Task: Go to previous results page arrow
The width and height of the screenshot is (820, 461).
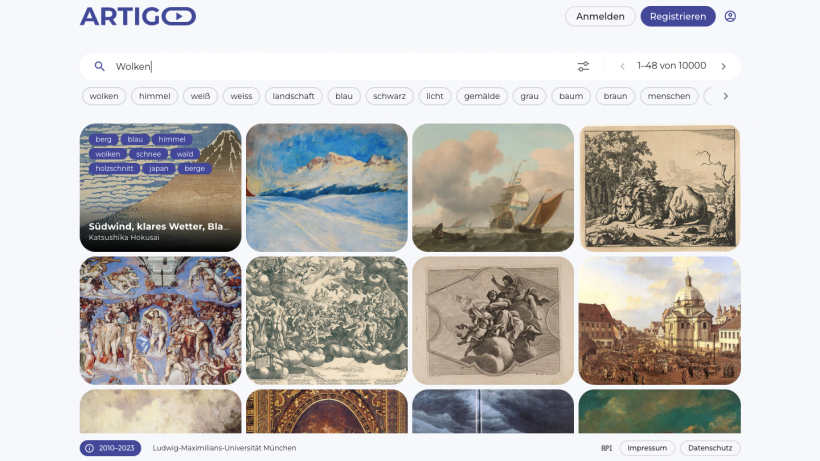Action: (622, 66)
